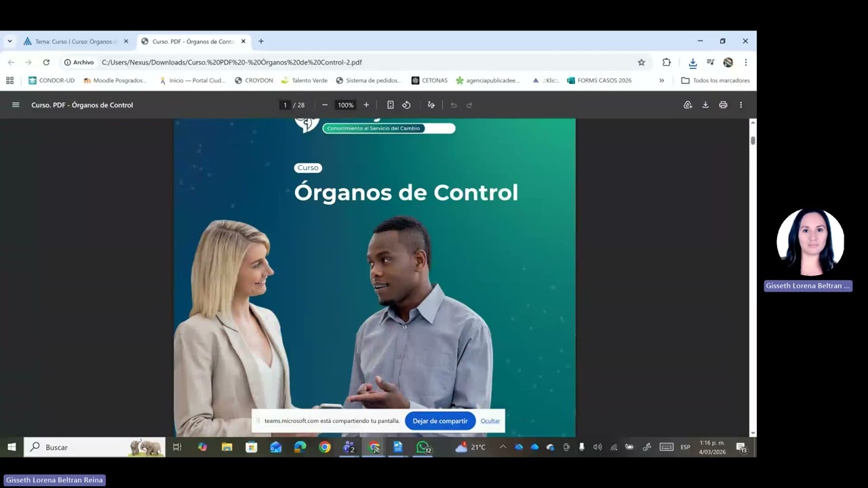Open a new browser tab
Screen dimensions: 868x488
point(261,41)
